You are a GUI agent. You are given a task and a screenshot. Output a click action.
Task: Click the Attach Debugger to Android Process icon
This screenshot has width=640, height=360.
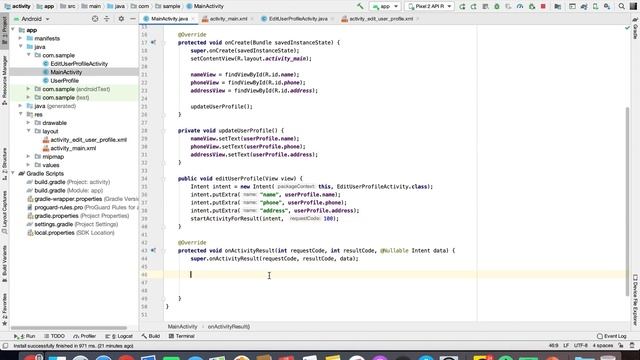click(531, 7)
